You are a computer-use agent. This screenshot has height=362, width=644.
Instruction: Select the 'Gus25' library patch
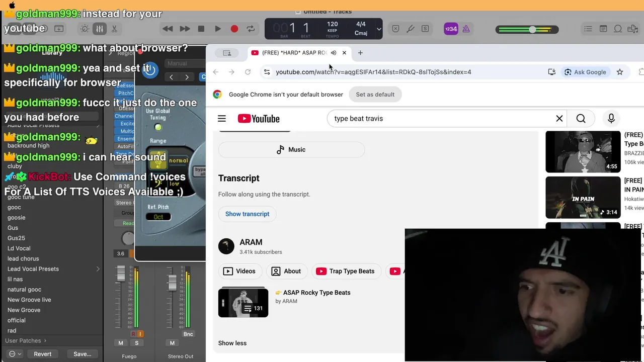[x=16, y=238]
